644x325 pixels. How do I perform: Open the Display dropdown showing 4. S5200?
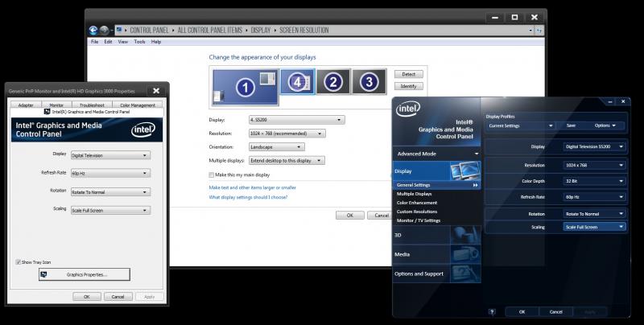(296, 120)
